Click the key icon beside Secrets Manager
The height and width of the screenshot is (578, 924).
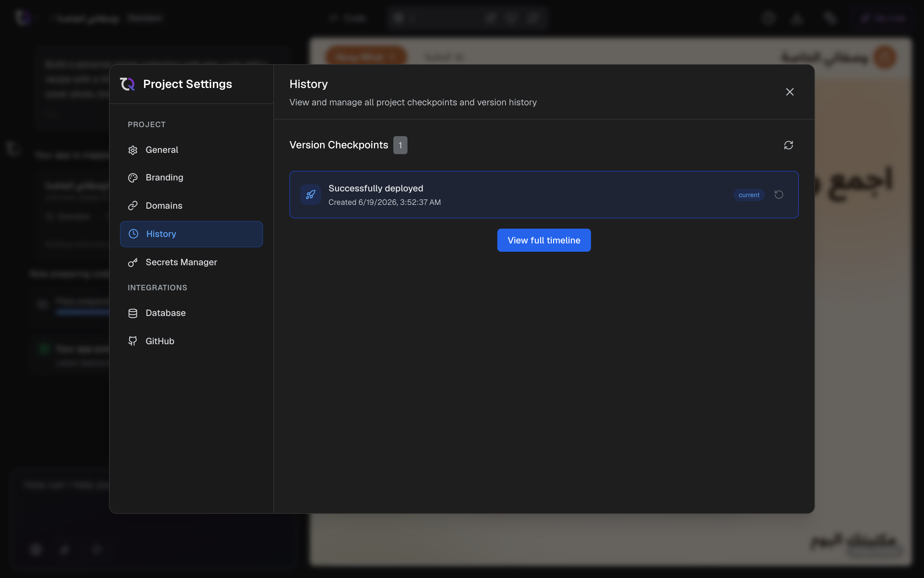click(133, 262)
